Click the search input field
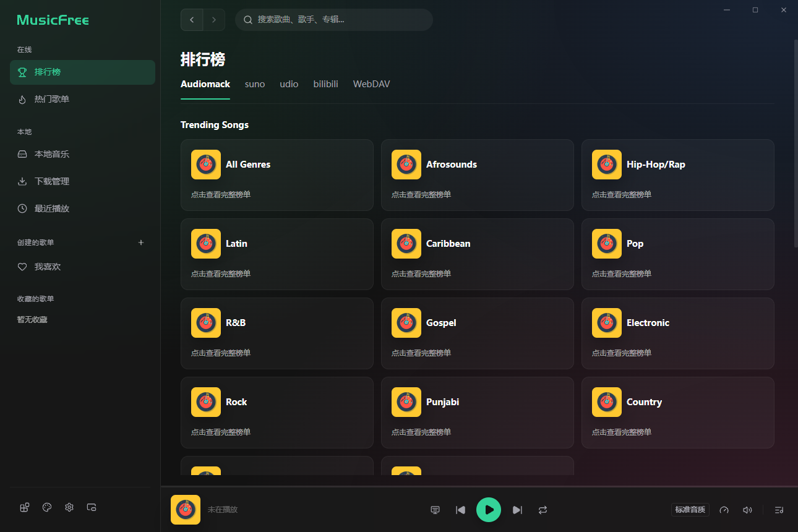Viewport: 798px width, 532px height. pyautogui.click(x=334, y=19)
